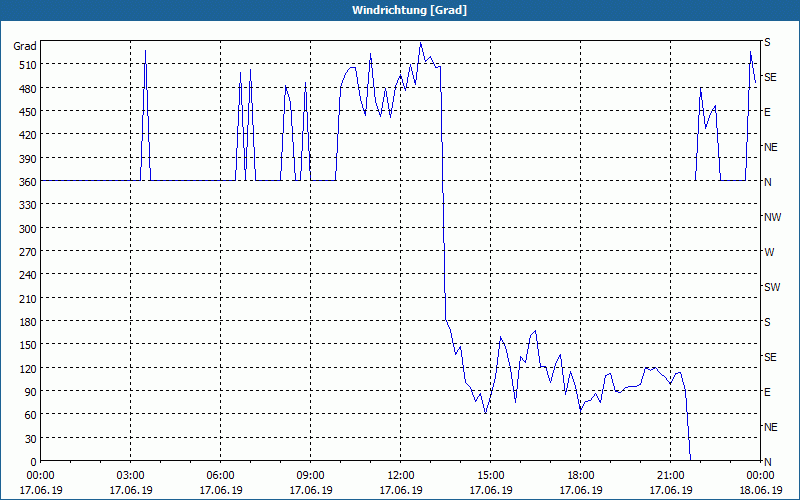
Task: Click the 15:00 time axis label
Action: pos(491,476)
